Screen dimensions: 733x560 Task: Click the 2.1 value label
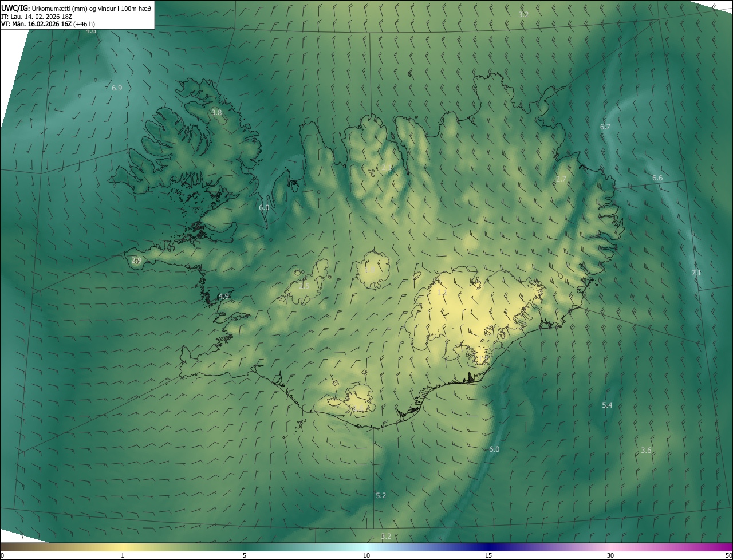387,168
